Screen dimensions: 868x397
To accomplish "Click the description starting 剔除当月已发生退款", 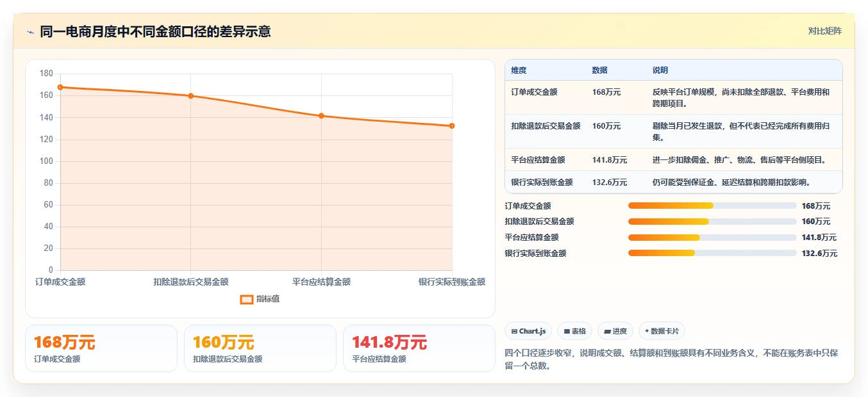I will click(741, 131).
